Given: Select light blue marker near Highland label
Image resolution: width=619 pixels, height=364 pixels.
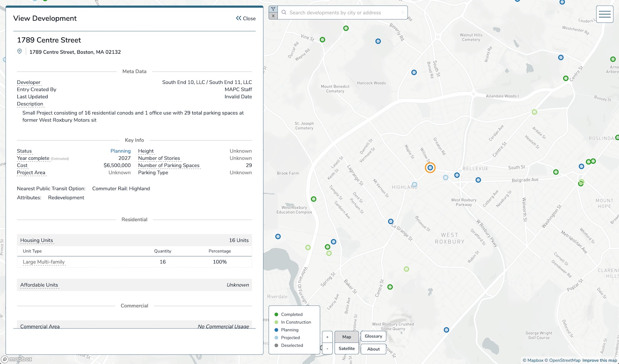Looking at the screenshot, I should tap(414, 185).
